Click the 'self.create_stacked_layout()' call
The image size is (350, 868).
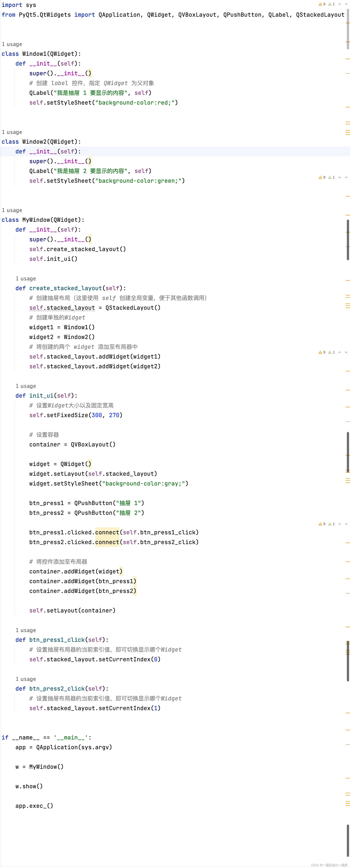[77, 249]
